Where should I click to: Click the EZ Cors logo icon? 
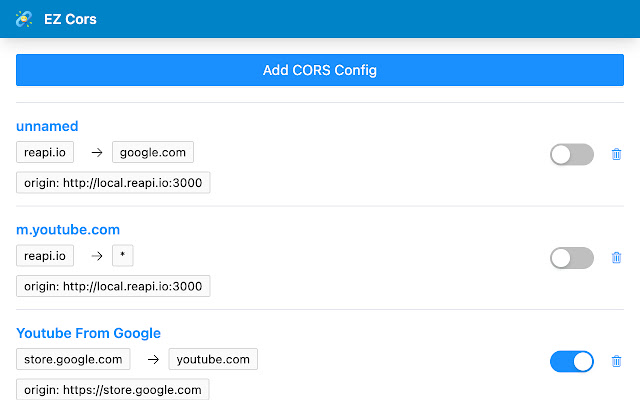(24, 19)
